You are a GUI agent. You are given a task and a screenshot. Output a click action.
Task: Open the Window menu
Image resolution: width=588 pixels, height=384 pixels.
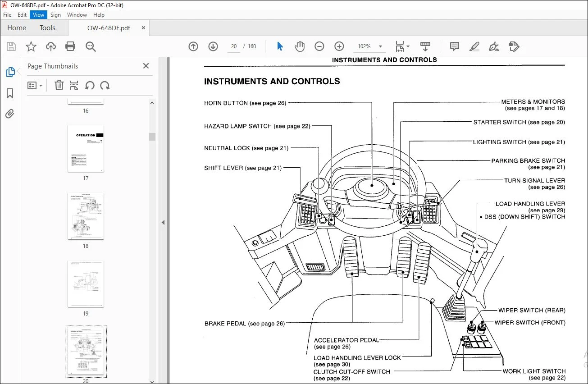click(x=77, y=15)
